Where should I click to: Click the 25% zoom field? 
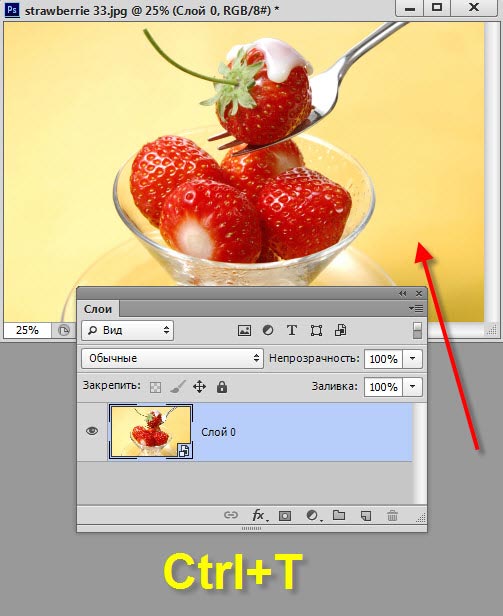(x=28, y=330)
